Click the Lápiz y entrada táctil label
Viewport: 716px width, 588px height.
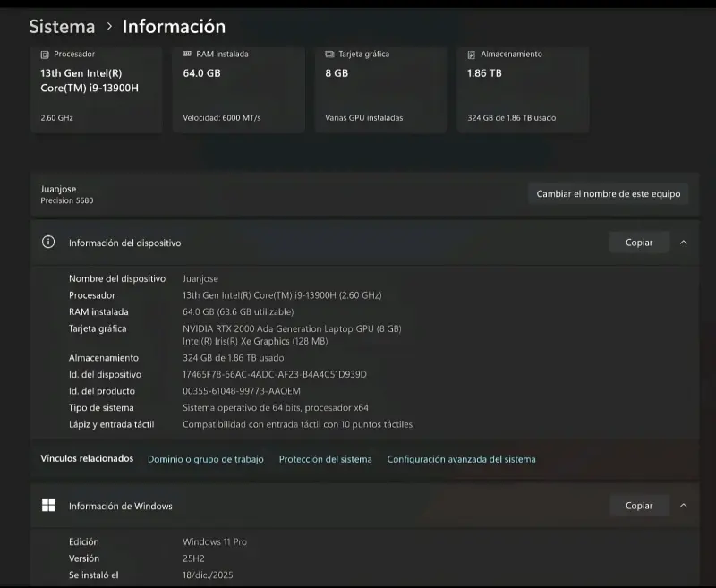[x=111, y=424]
